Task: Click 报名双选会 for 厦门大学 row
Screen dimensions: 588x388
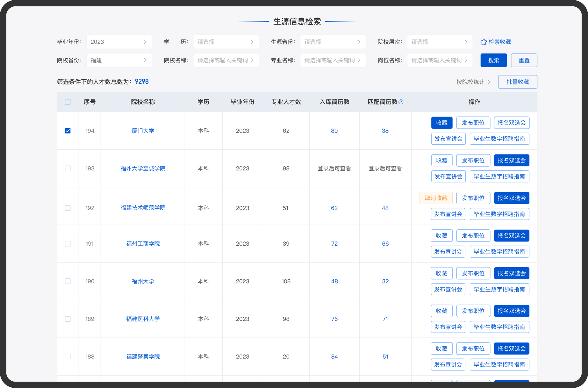Action: pyautogui.click(x=512, y=123)
